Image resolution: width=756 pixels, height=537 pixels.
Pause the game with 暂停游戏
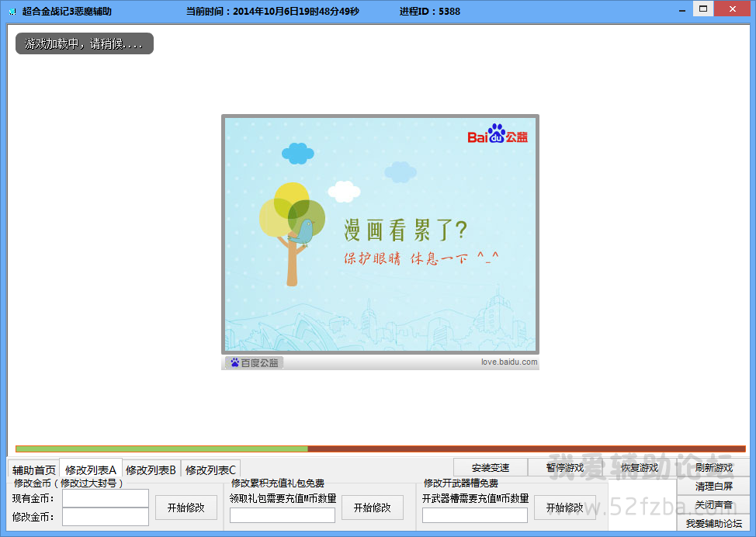pyautogui.click(x=564, y=467)
